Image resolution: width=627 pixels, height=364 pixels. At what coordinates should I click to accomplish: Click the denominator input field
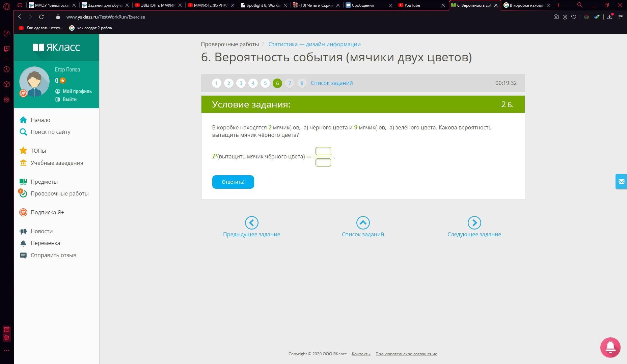tap(323, 162)
